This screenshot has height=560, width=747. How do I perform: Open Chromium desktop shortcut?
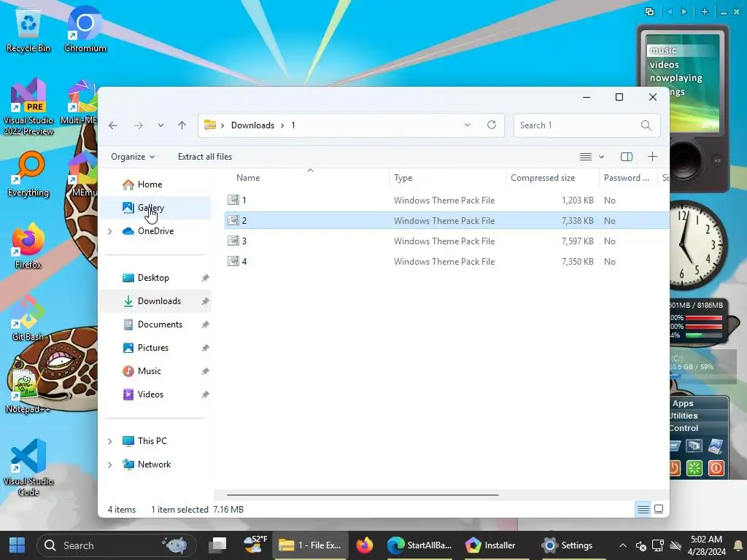[x=85, y=29]
